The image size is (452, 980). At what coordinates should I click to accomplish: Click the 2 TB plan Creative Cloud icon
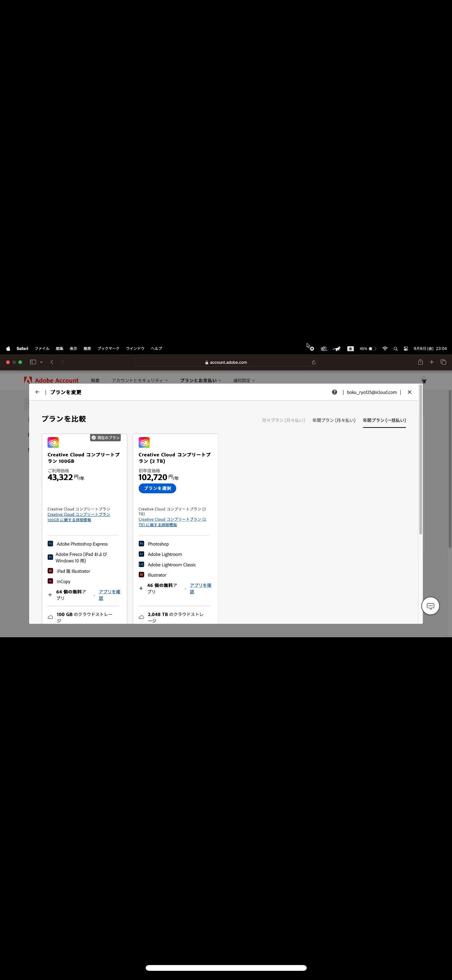[144, 442]
